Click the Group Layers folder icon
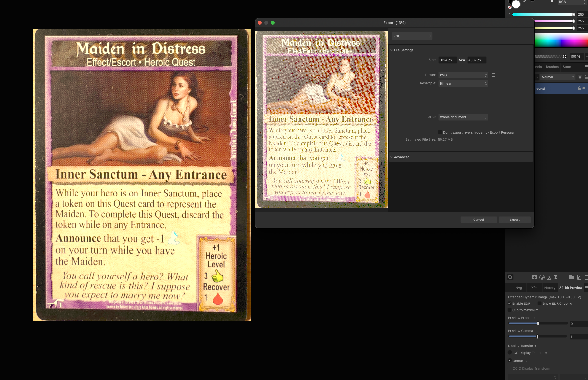The width and height of the screenshot is (588, 380). point(571,277)
